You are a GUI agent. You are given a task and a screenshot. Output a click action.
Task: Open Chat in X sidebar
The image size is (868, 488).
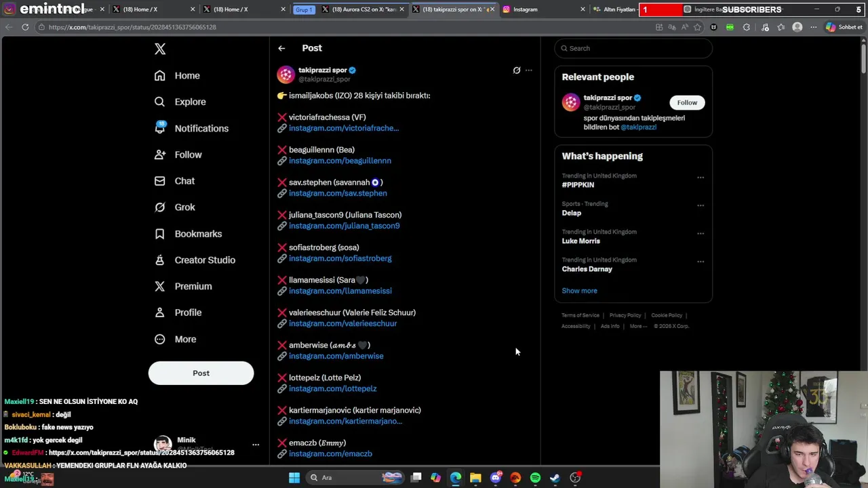[x=174, y=181]
